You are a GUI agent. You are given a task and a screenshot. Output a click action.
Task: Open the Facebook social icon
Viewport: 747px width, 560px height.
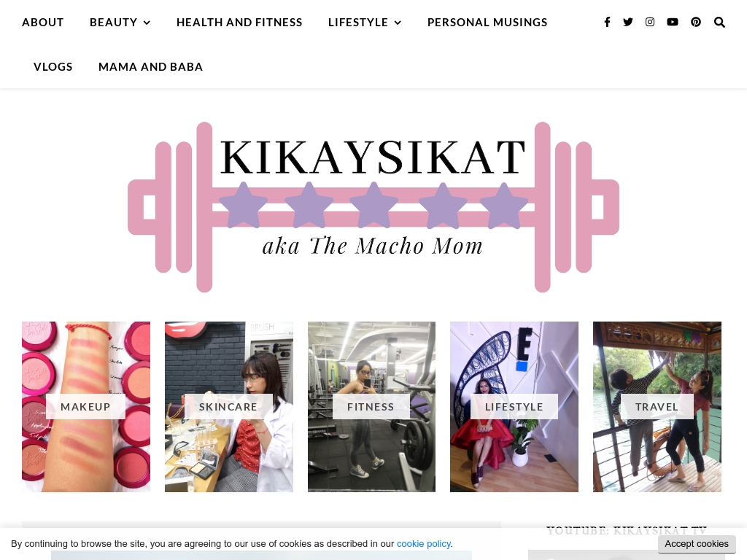pyautogui.click(x=607, y=22)
